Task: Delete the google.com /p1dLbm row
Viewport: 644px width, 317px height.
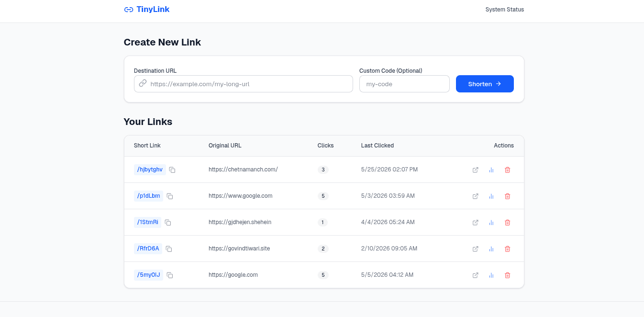Action: pos(508,196)
